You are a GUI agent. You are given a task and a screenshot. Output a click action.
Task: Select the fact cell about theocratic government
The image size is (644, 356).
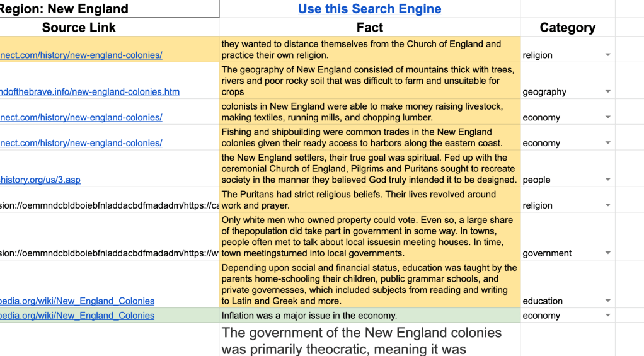(x=369, y=340)
